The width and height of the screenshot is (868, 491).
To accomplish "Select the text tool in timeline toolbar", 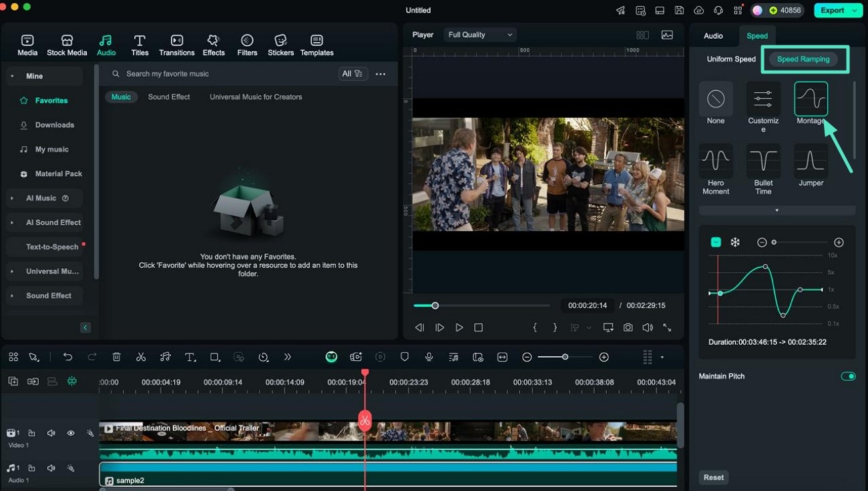I will click(x=190, y=357).
